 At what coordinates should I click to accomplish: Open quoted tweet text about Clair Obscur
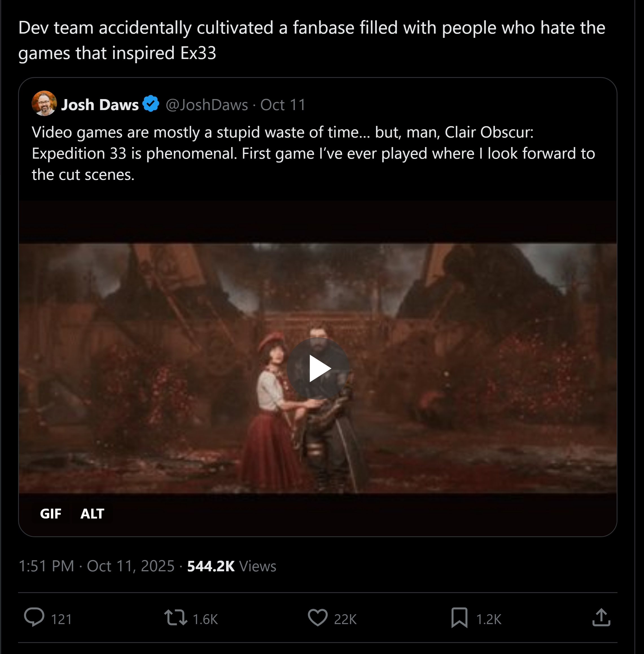[313, 153]
